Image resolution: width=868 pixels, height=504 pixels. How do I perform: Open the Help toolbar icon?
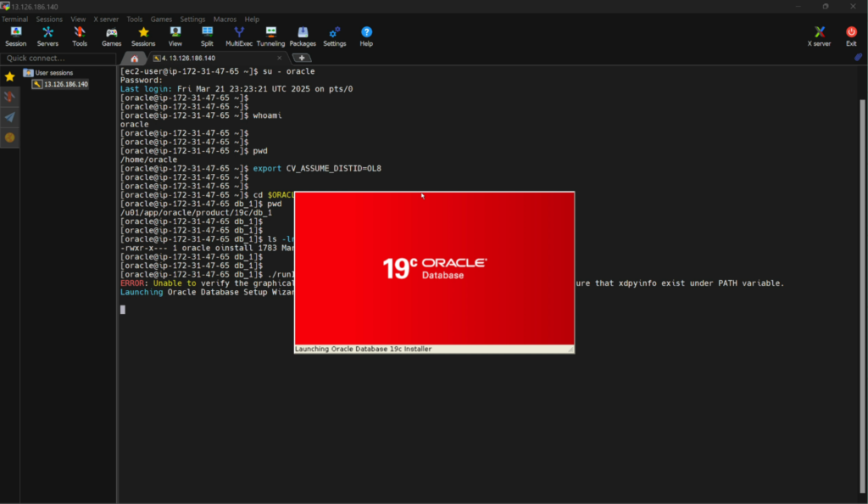coord(366,36)
